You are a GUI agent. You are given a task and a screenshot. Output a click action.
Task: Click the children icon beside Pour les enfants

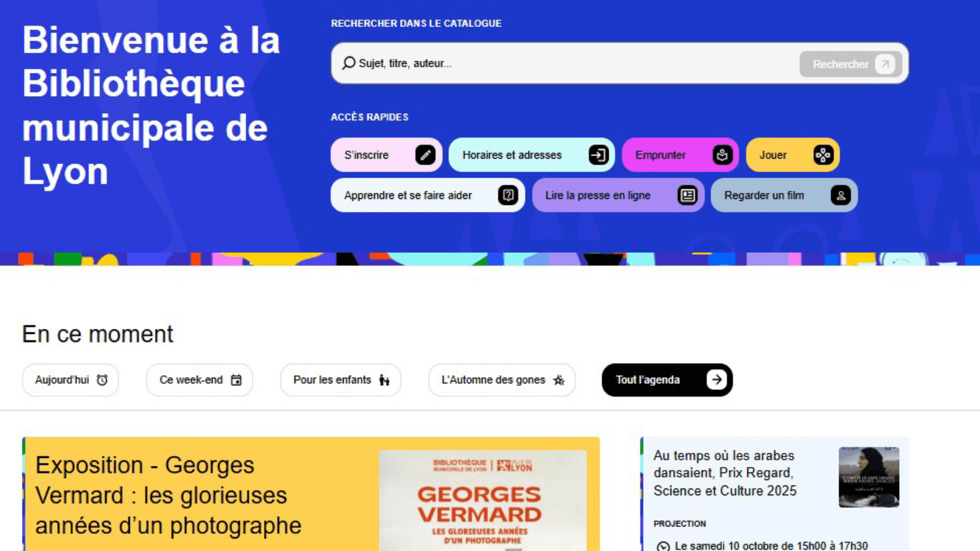pos(384,380)
